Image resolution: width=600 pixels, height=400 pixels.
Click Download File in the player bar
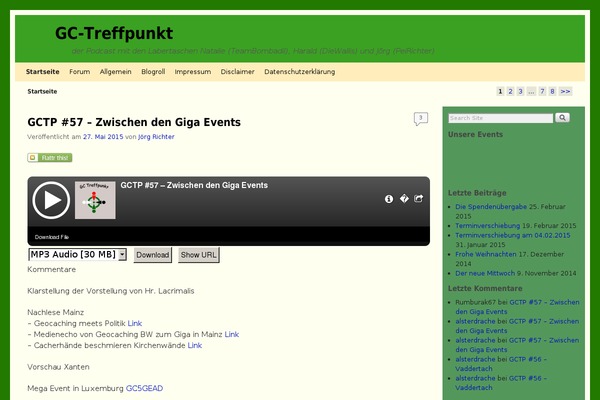[52, 237]
